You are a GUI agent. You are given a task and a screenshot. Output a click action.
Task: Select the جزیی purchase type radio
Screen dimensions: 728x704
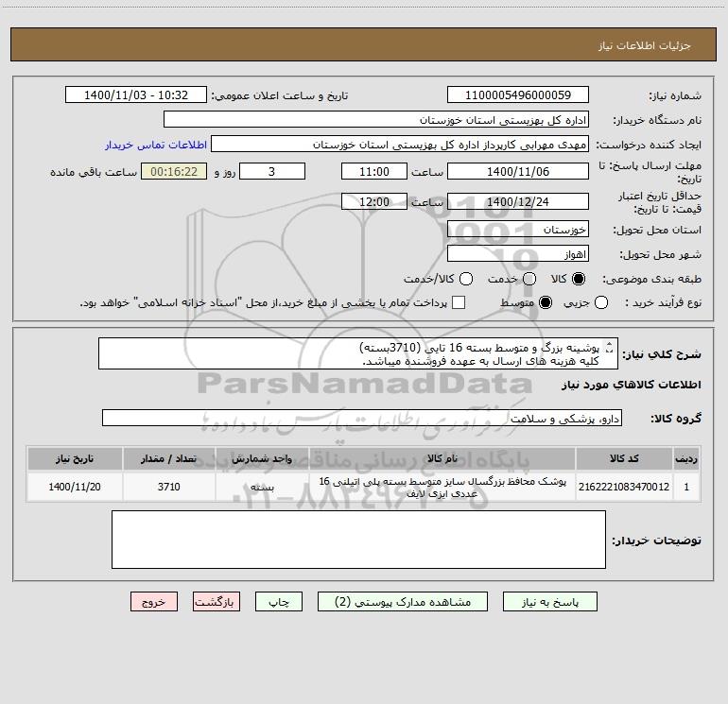(x=601, y=302)
